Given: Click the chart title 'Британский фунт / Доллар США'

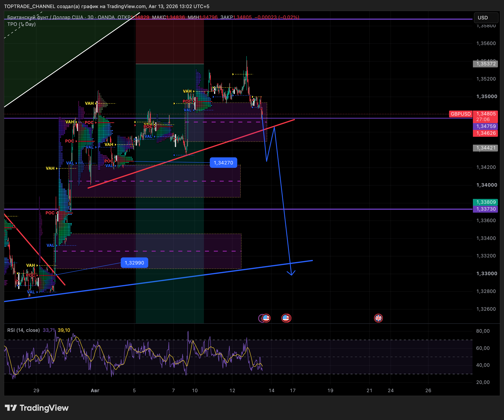Looking at the screenshot, I should [45, 17].
